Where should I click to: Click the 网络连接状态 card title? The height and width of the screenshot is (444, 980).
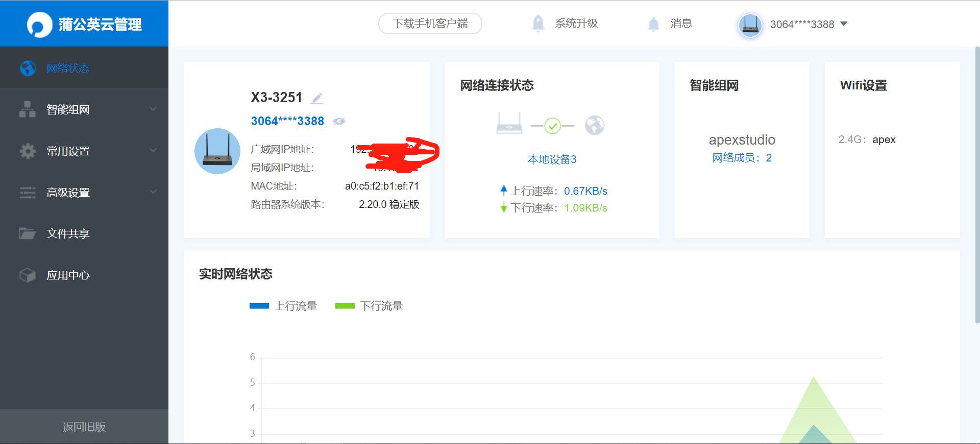(x=497, y=85)
